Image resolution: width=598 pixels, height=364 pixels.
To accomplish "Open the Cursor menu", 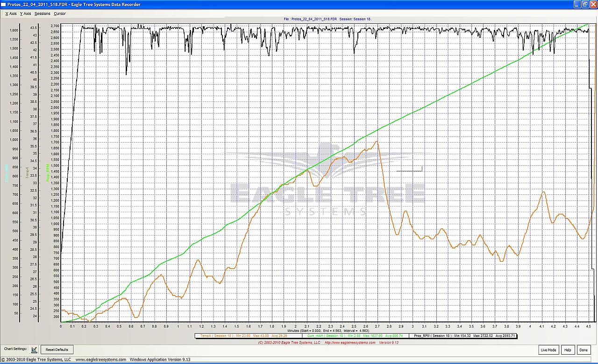I will [x=60, y=14].
